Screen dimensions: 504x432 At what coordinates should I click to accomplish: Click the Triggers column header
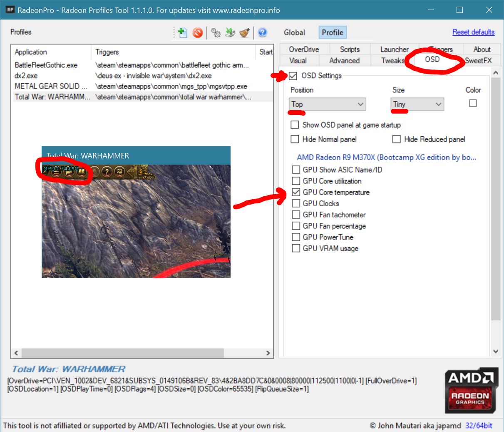173,52
